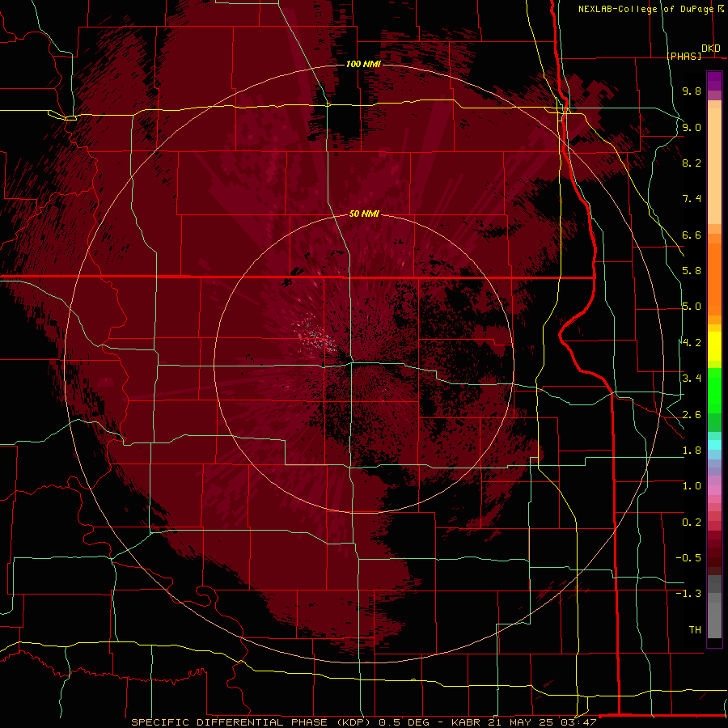Click the yellow segment of color bar
Image resolution: width=728 pixels, height=728 pixels.
click(714, 346)
